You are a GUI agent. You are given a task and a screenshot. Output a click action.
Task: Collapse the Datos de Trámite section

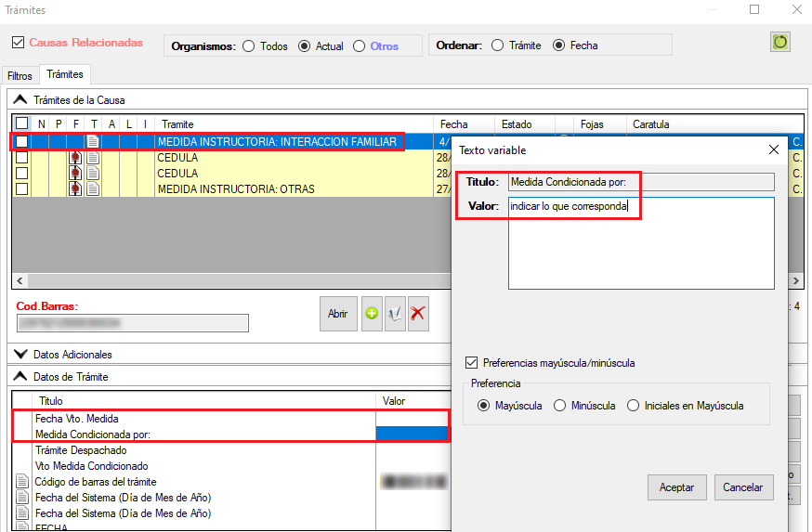(x=20, y=377)
